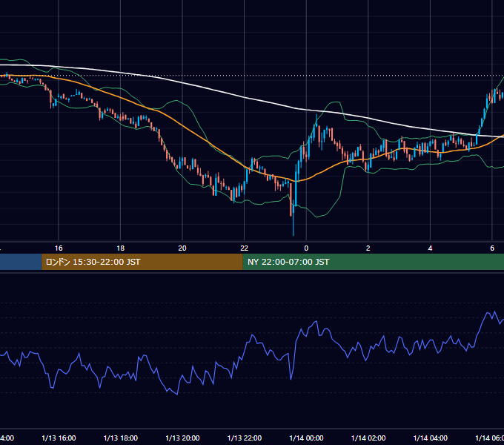Click the upper time axis label 2
The image size is (504, 445).
[x=368, y=248]
